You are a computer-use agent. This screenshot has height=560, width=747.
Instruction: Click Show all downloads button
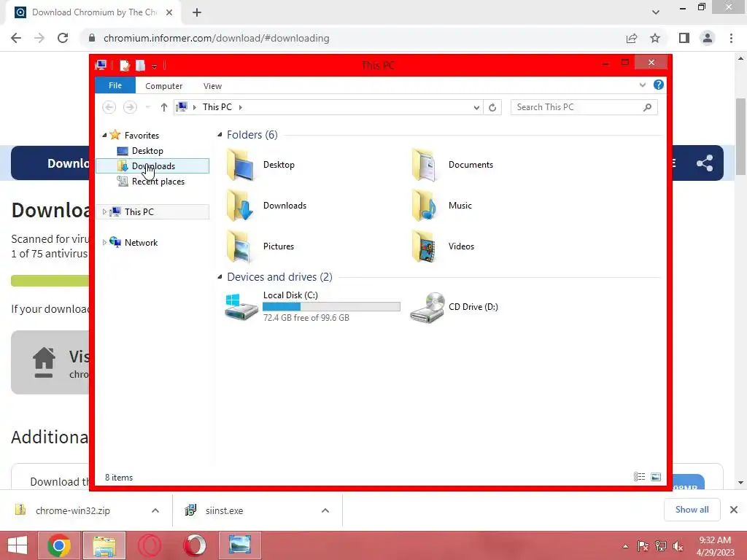coord(692,510)
